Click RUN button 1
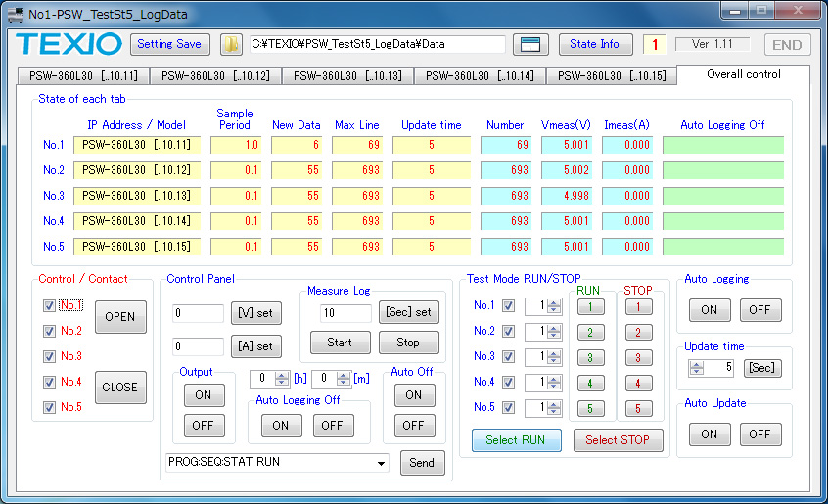Viewport: 828px width, 504px height. [590, 306]
